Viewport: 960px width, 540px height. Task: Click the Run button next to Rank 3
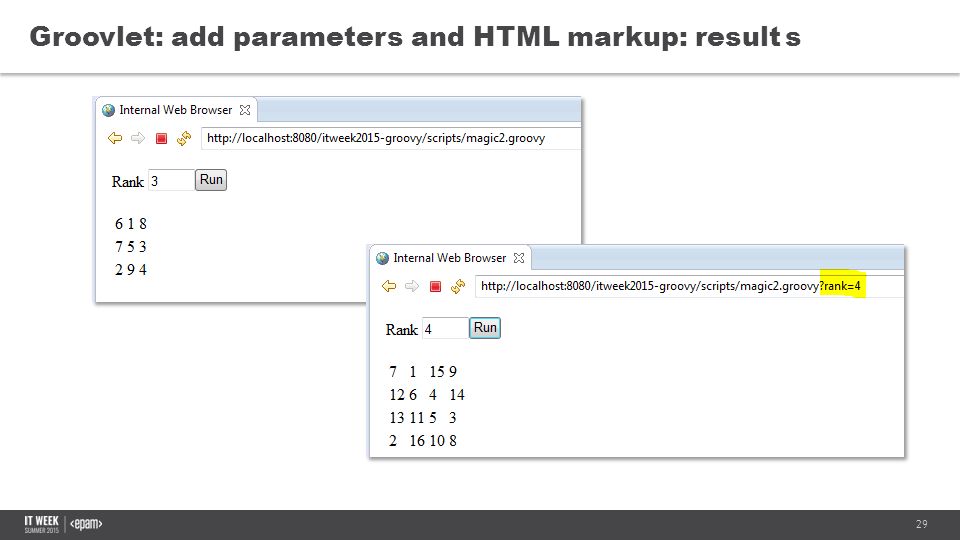[211, 180]
